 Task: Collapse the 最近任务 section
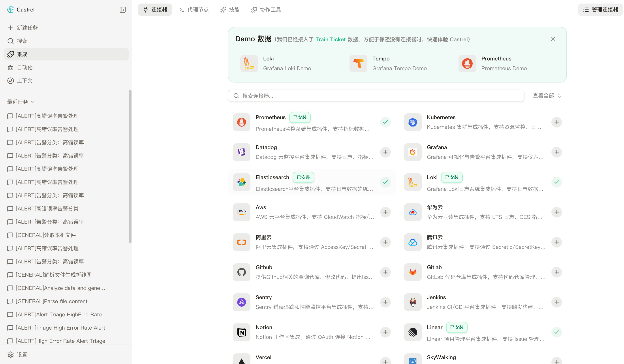[x=20, y=102]
